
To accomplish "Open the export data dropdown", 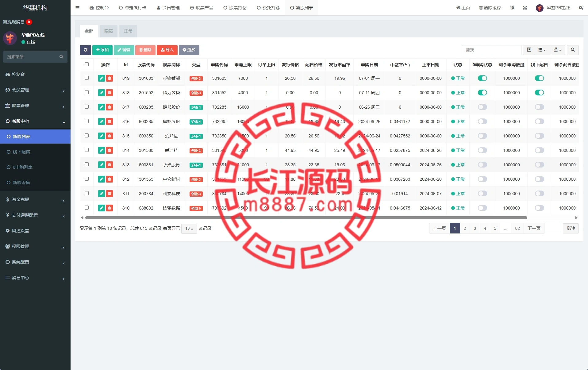I will coord(557,50).
